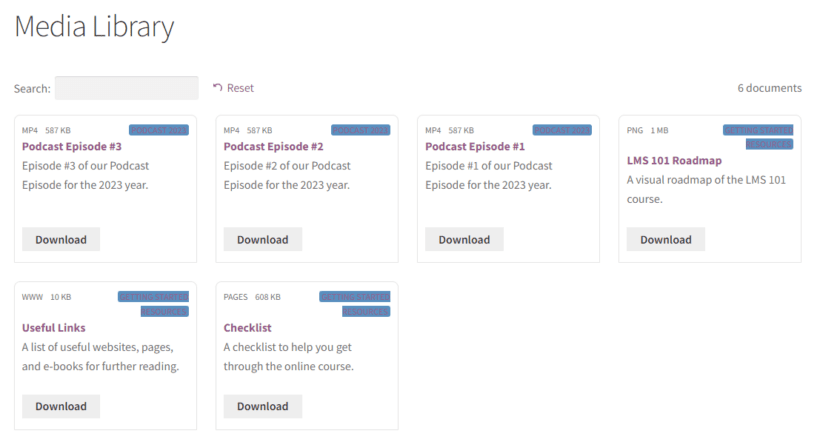
Task: Select Podcast 2023 tag on Episode #1 card
Action: pyautogui.click(x=562, y=130)
